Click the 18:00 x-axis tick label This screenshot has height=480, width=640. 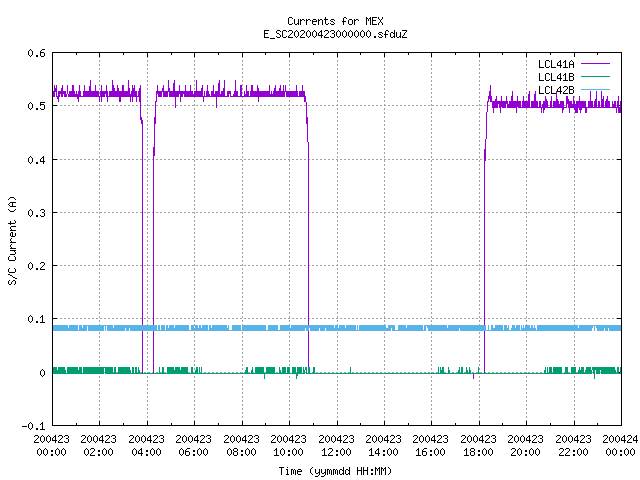[478, 452]
